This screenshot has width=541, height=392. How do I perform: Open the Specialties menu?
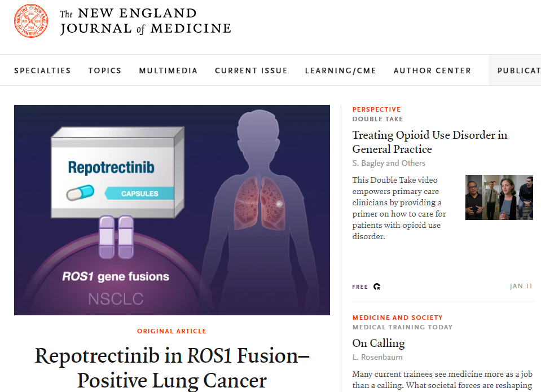[42, 71]
